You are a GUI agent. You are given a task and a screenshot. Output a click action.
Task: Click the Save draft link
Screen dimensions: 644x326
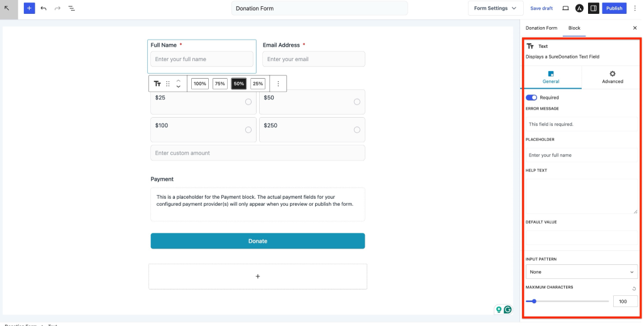[541, 8]
